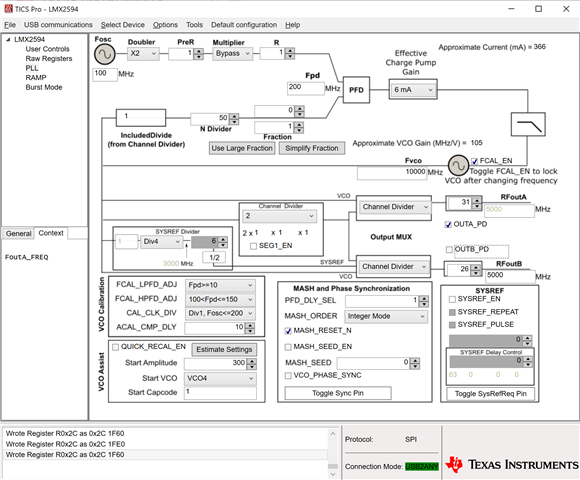The height and width of the screenshot is (480, 580).
Task: Collapse the LMX2594 tree node
Action: 8,40
